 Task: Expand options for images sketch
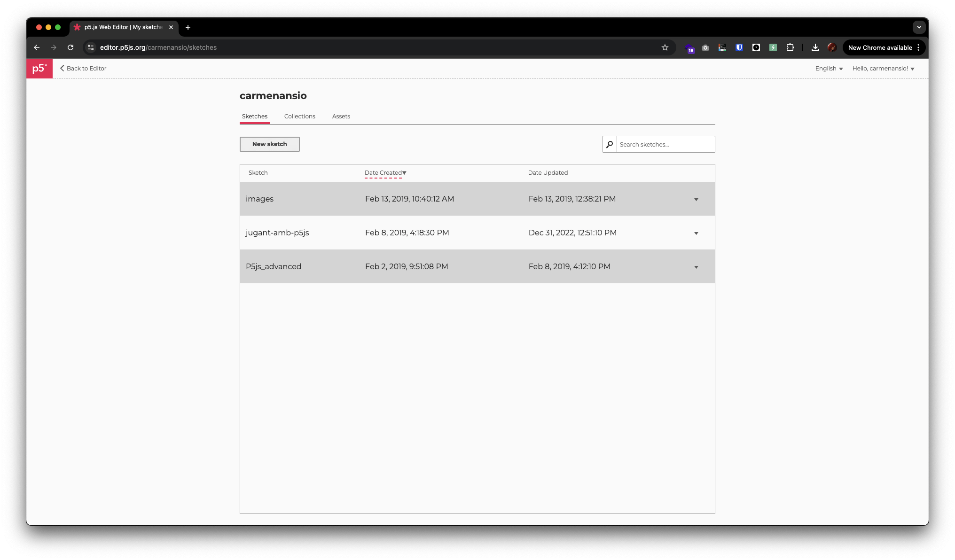[696, 199]
